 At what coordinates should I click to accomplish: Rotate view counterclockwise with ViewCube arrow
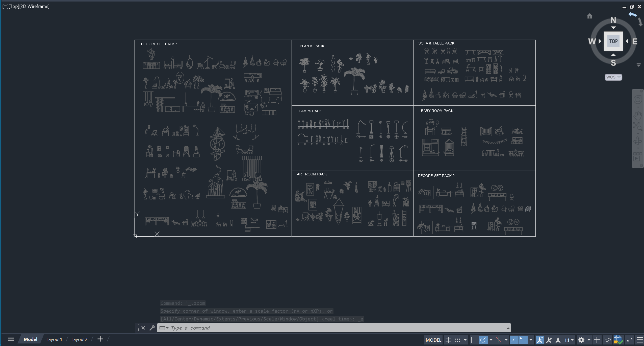pos(633,15)
